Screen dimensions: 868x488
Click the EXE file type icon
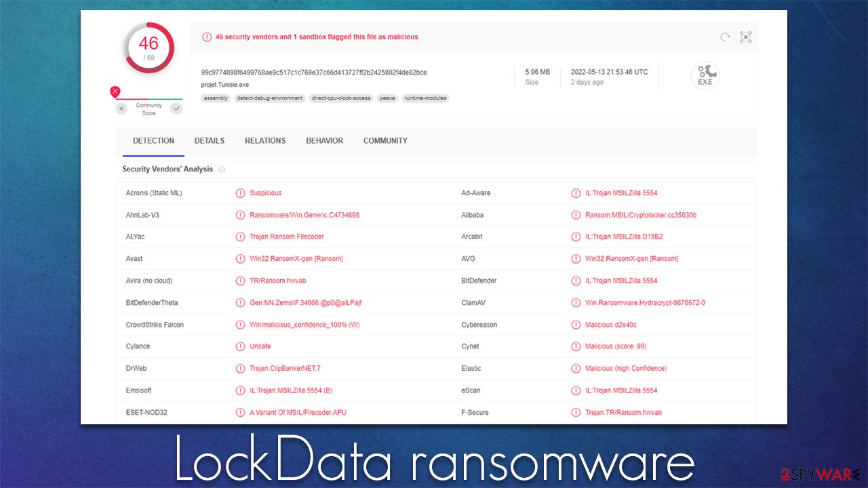coord(705,75)
